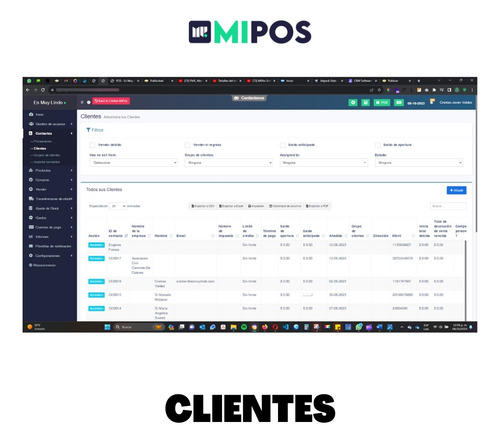Open the green POS button
The height and width of the screenshot is (443, 500).
coord(382,103)
